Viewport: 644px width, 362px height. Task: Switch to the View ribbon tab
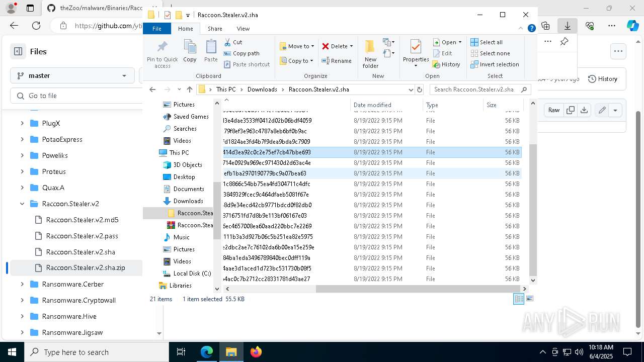click(x=243, y=29)
